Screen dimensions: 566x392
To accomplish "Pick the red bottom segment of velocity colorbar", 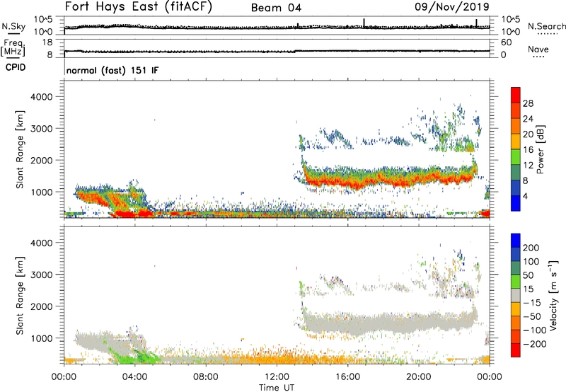I will [516, 350].
